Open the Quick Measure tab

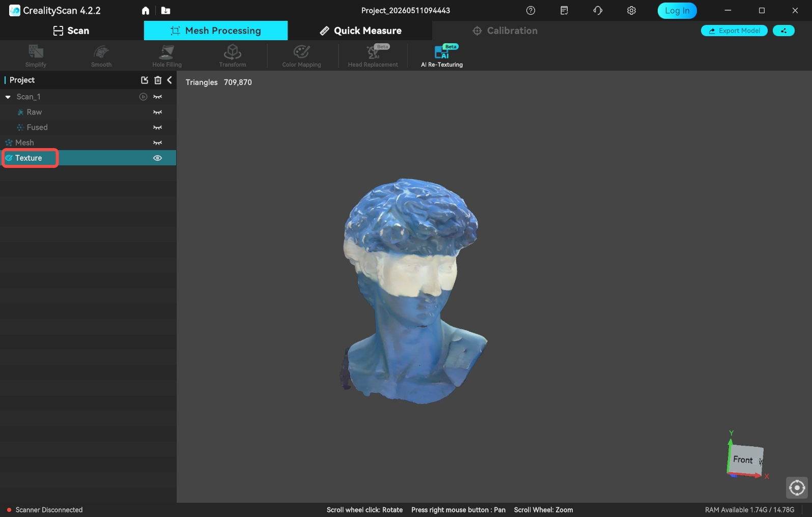[x=360, y=31]
